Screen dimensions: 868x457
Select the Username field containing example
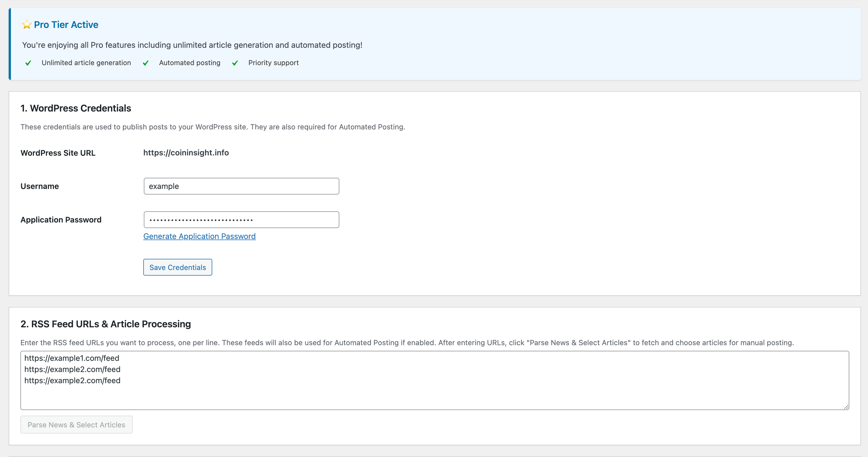tap(241, 186)
